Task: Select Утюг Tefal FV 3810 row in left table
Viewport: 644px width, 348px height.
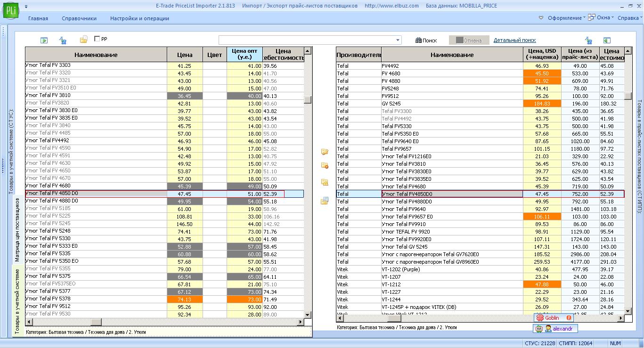Action: [x=164, y=96]
